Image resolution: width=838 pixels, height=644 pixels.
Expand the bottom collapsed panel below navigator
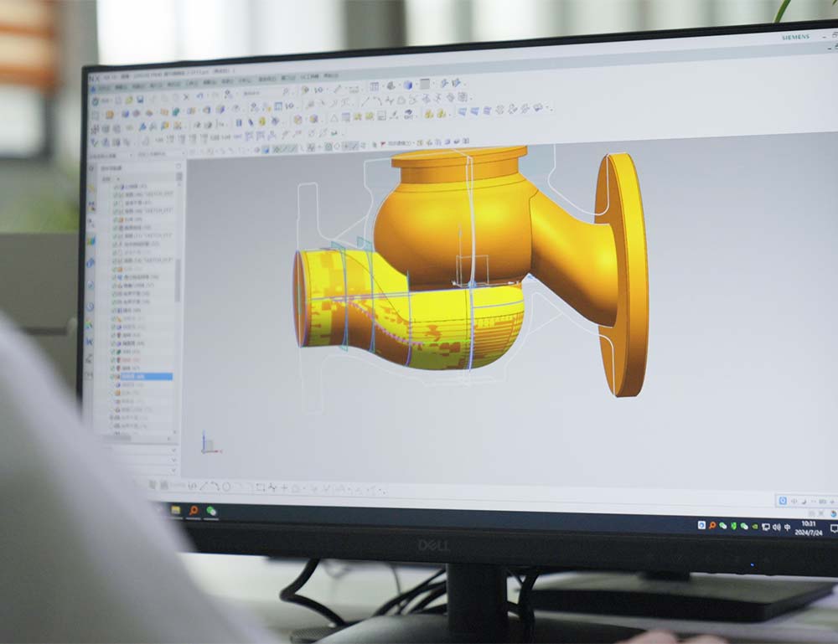click(x=173, y=471)
